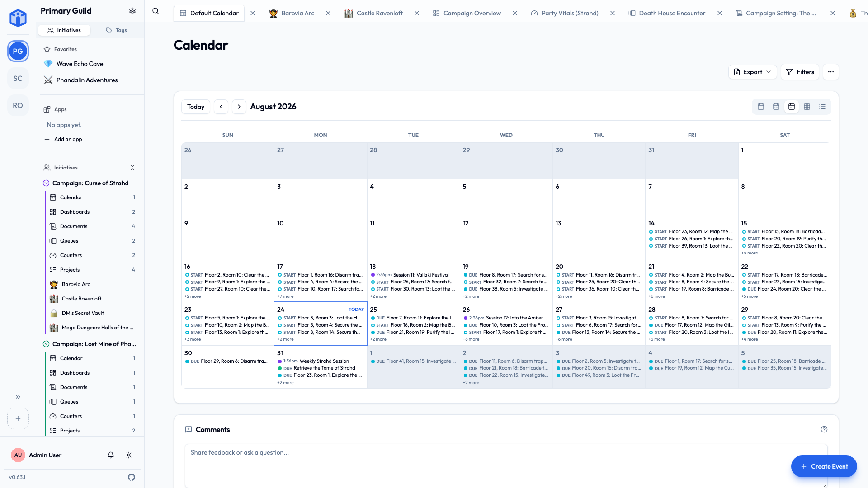
Task: Open the Primary Guild settings gear
Action: tap(132, 11)
